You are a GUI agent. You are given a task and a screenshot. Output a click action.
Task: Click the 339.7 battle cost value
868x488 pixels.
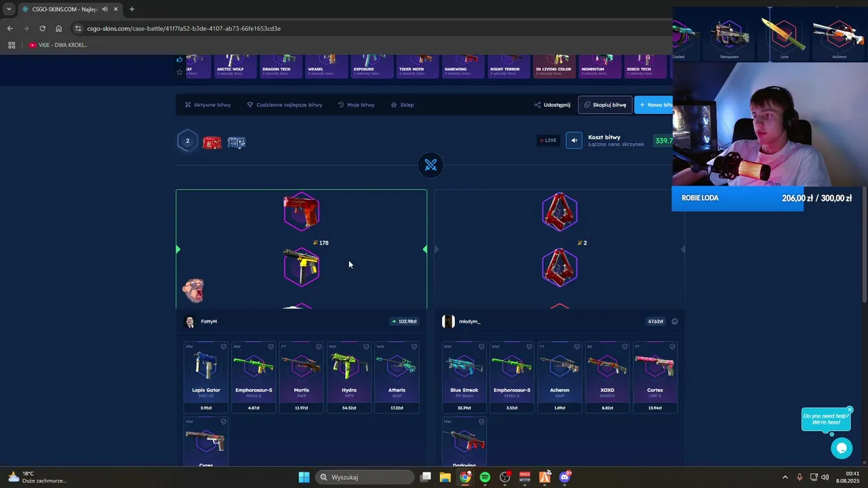(x=663, y=141)
